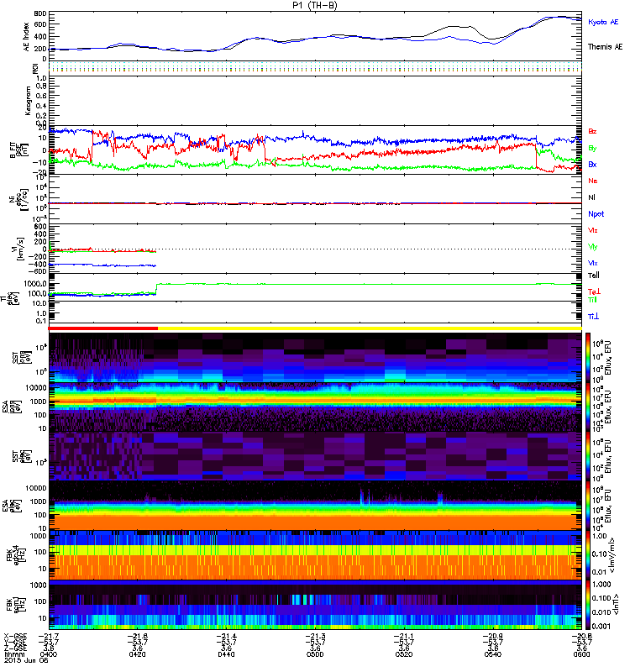The height and width of the screenshot is (672, 630).
Task: Click the ESA ions [eV] axis label
Action: point(13,407)
